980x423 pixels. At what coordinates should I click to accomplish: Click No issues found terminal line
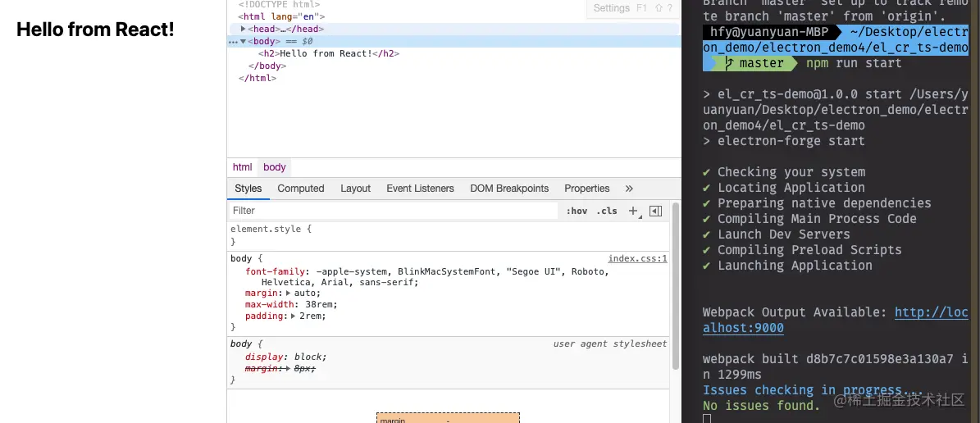pos(761,406)
